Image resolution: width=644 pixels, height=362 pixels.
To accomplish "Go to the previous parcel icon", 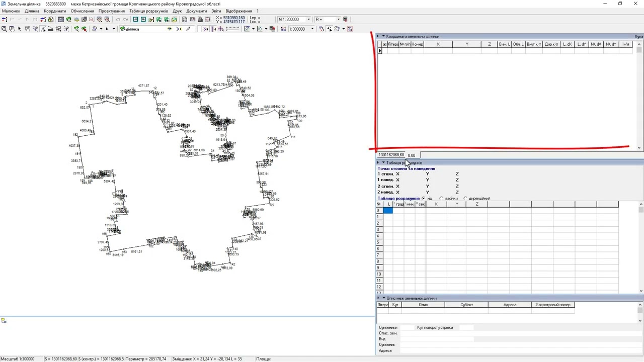I will tap(136, 19).
